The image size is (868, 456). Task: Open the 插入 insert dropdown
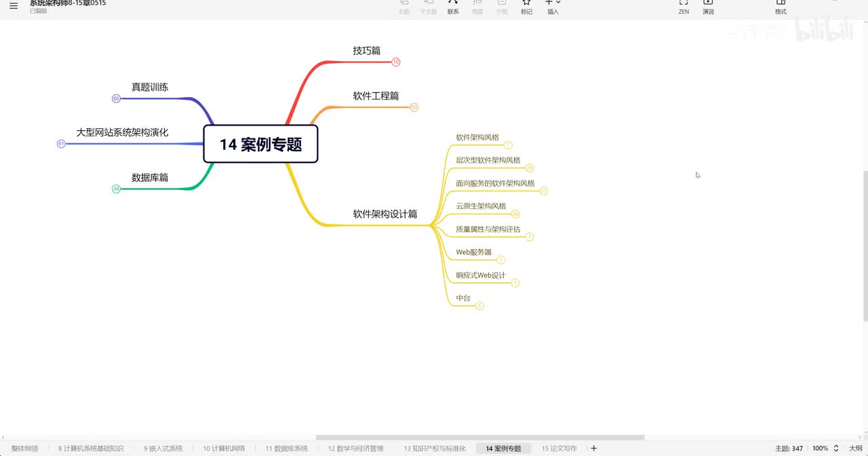[x=553, y=7]
